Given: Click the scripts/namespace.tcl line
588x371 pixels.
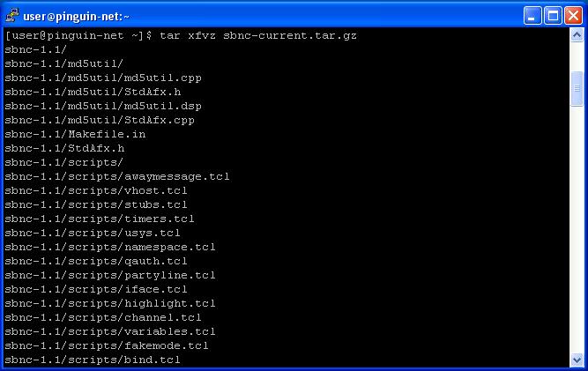Looking at the screenshot, I should 110,248.
